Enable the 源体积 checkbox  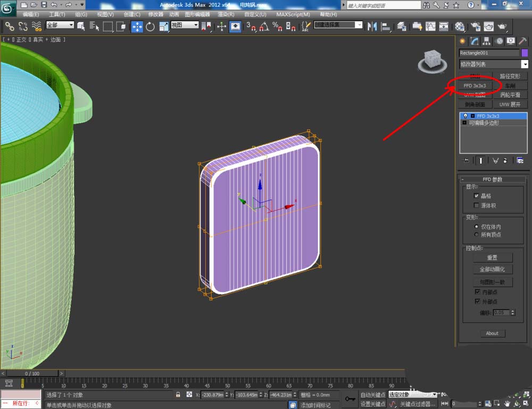coord(477,206)
